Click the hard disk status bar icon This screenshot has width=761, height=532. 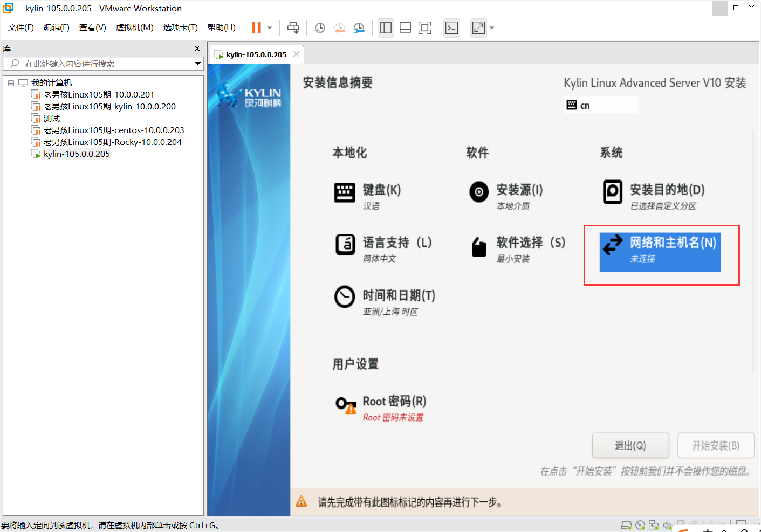click(627, 525)
